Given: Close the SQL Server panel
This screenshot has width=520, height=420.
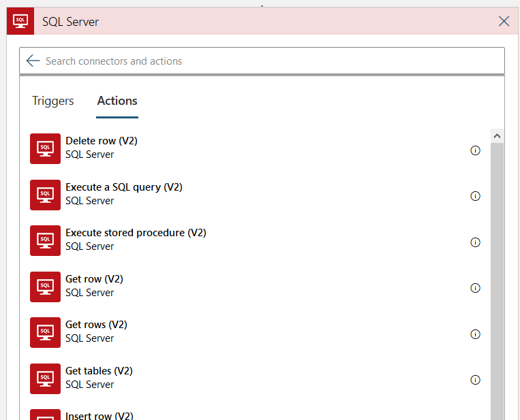Looking at the screenshot, I should tap(504, 21).
